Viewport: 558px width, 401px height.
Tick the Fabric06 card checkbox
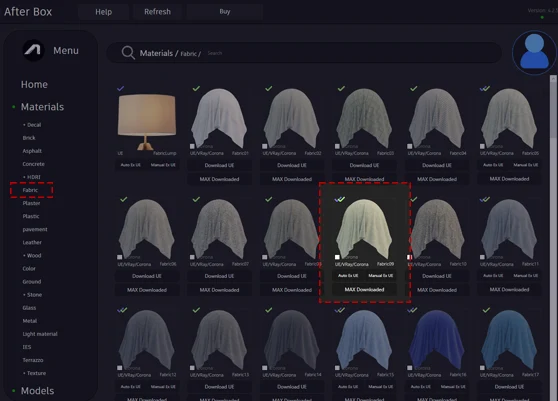[x=120, y=257]
